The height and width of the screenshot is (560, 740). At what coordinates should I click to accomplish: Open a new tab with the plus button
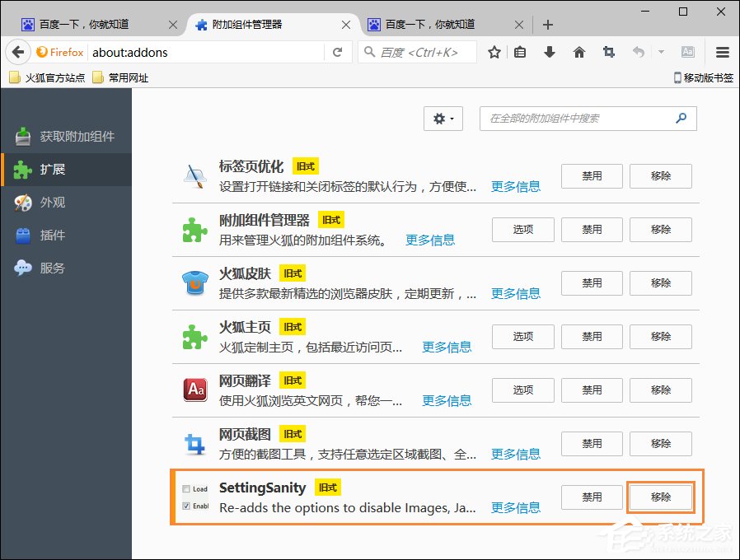(547, 24)
